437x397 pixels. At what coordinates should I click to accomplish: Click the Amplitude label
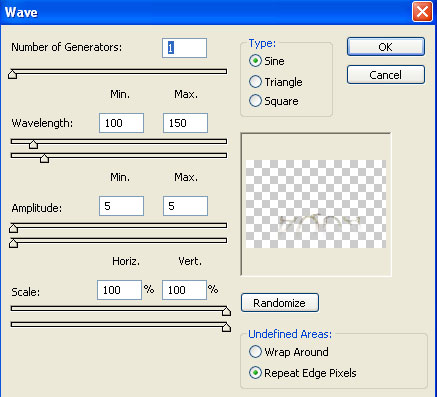(37, 208)
